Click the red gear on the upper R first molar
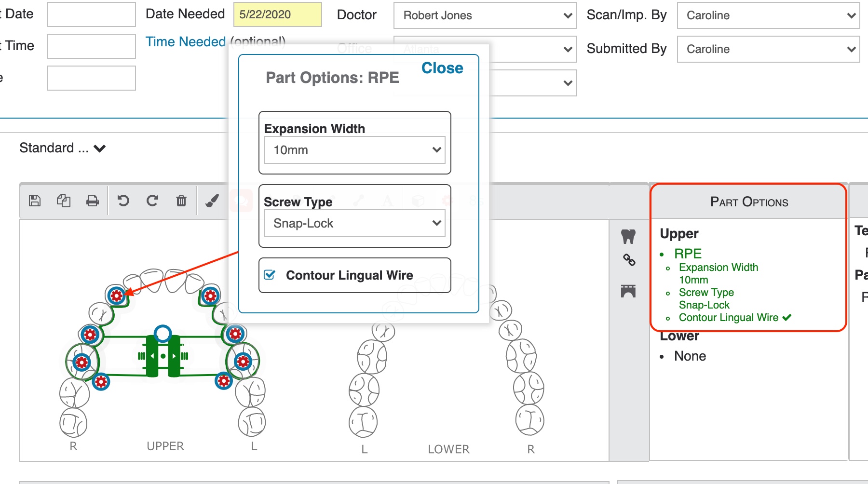The image size is (868, 484). point(81,362)
